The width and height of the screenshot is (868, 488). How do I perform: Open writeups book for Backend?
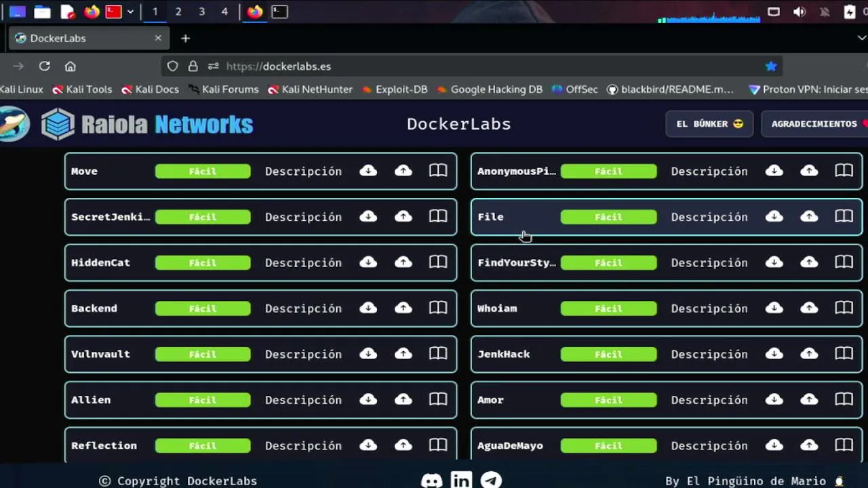click(438, 308)
